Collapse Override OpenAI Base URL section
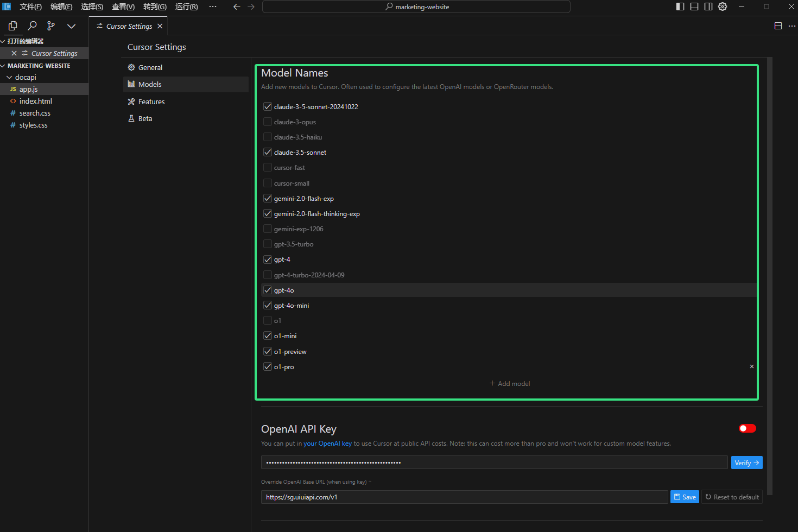 [316, 482]
